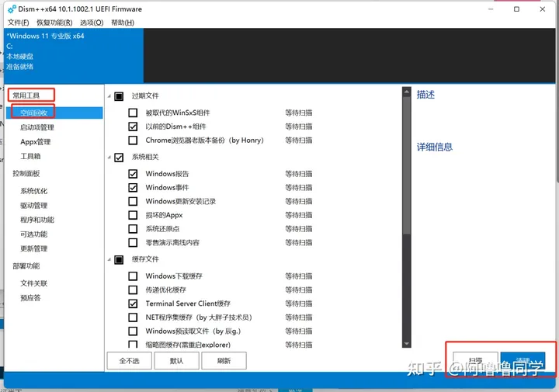Open 启动项管理 in the sidebar
Screen dimensions: 559x392
[37, 127]
